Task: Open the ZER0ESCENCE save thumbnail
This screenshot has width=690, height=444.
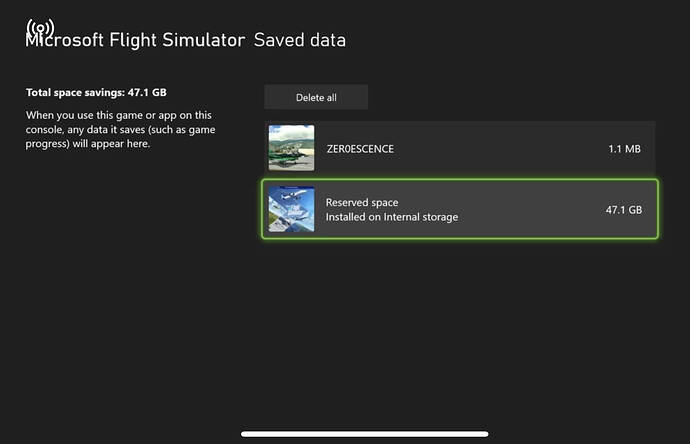Action: coord(291,148)
